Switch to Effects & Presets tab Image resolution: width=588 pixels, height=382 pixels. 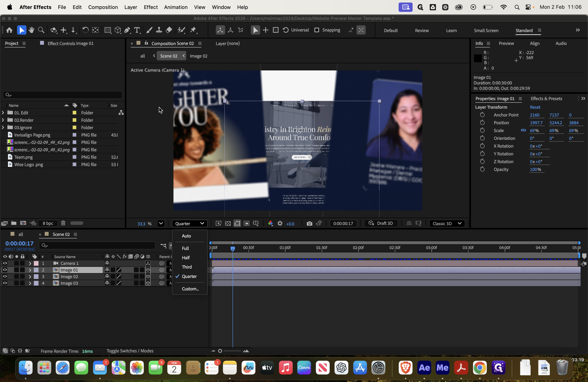[x=546, y=99]
